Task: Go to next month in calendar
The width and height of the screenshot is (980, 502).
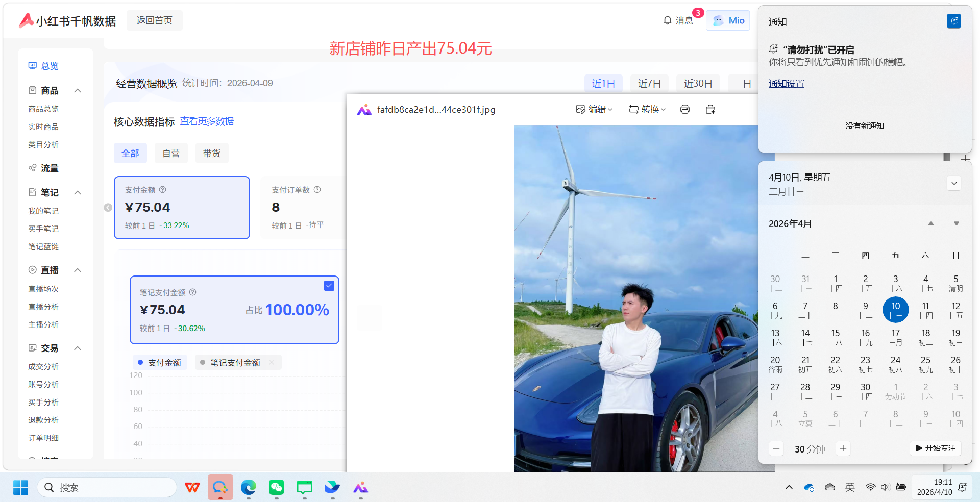Action: [957, 223]
